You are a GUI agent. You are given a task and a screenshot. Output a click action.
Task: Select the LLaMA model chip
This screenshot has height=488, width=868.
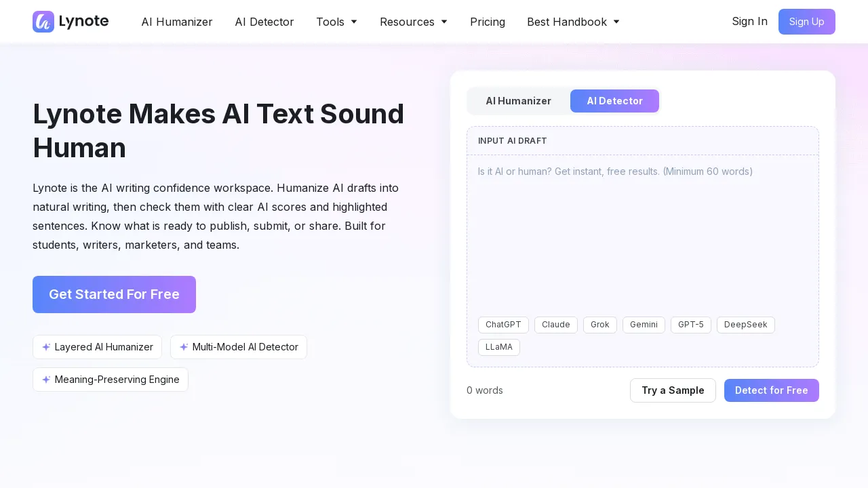499,347
